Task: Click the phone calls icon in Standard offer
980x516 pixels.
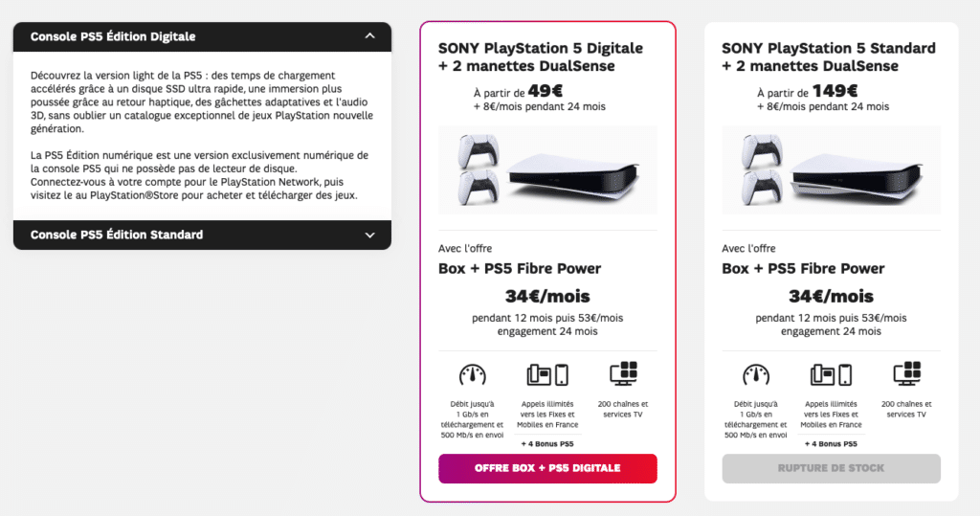Action: click(x=832, y=374)
